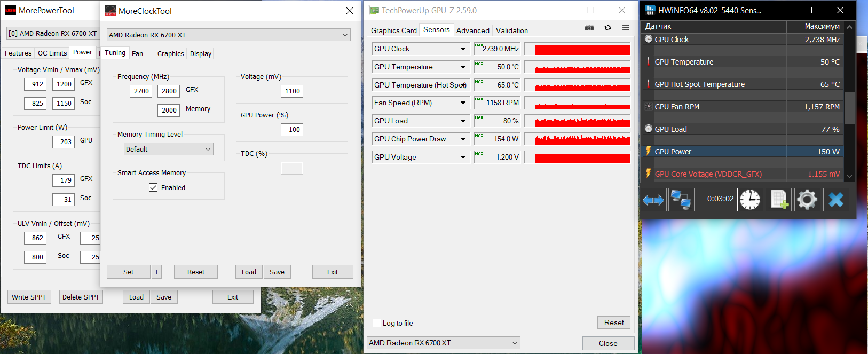Open Validation tab in GPU-Z
The width and height of the screenshot is (868, 354).
point(512,30)
